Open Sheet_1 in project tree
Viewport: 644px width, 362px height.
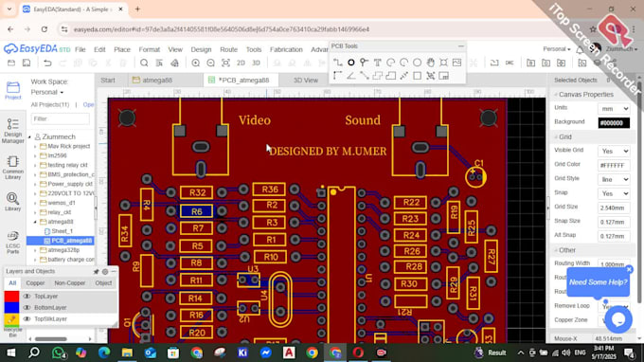(x=62, y=231)
